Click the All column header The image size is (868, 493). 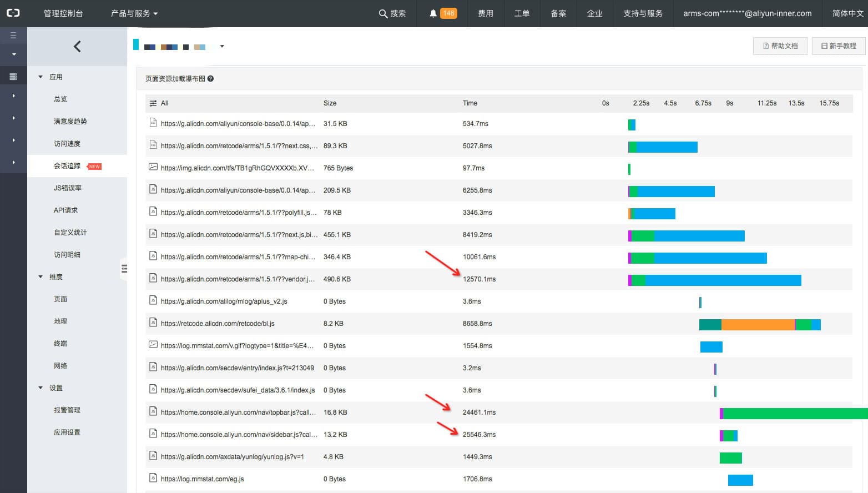click(164, 103)
